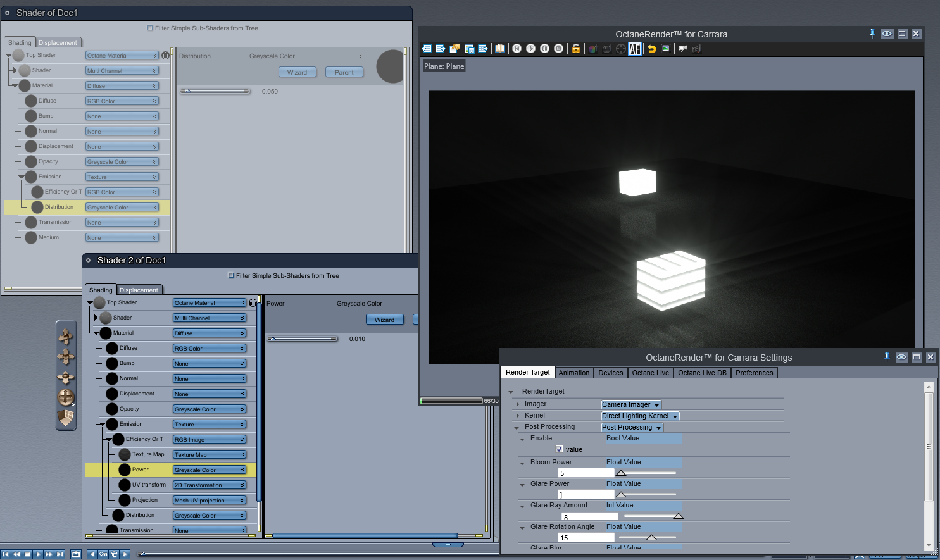Select the UV transform row in Shader 2
Viewport: 940px width, 560px height.
coord(171,485)
